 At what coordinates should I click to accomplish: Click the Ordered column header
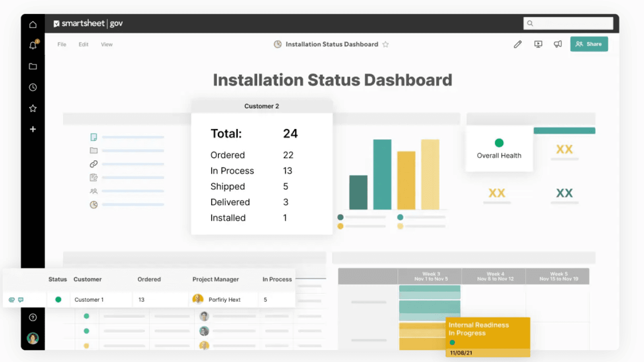[149, 279]
